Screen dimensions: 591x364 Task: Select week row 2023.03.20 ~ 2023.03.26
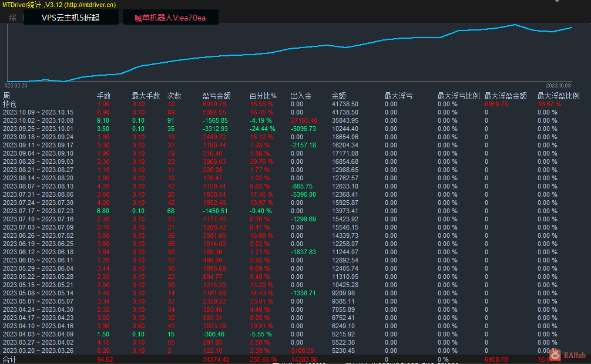coord(38,350)
